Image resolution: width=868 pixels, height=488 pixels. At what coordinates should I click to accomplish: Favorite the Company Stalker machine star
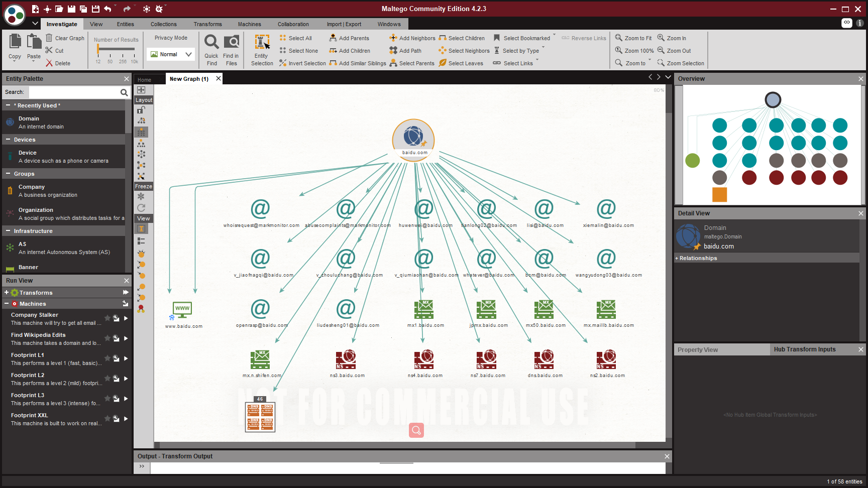tap(107, 318)
